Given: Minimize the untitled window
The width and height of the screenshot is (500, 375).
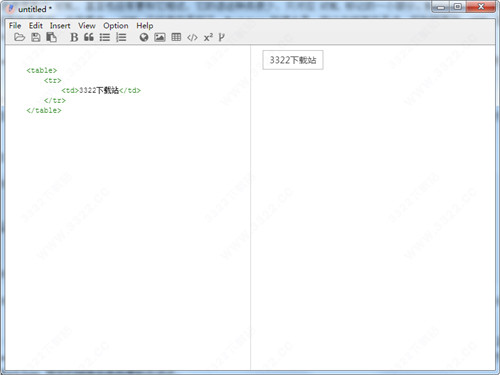Looking at the screenshot, I should (x=441, y=7).
